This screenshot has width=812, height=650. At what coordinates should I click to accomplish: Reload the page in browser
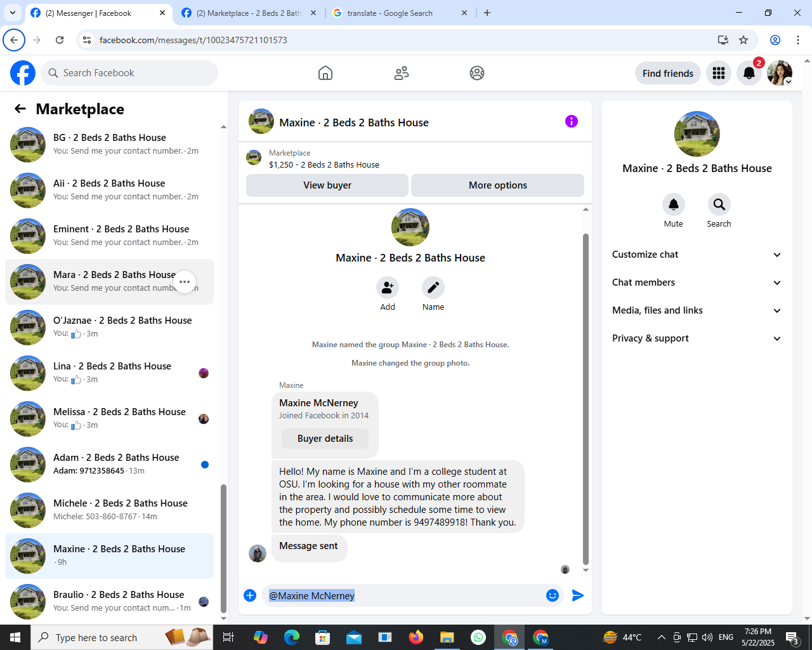point(60,40)
